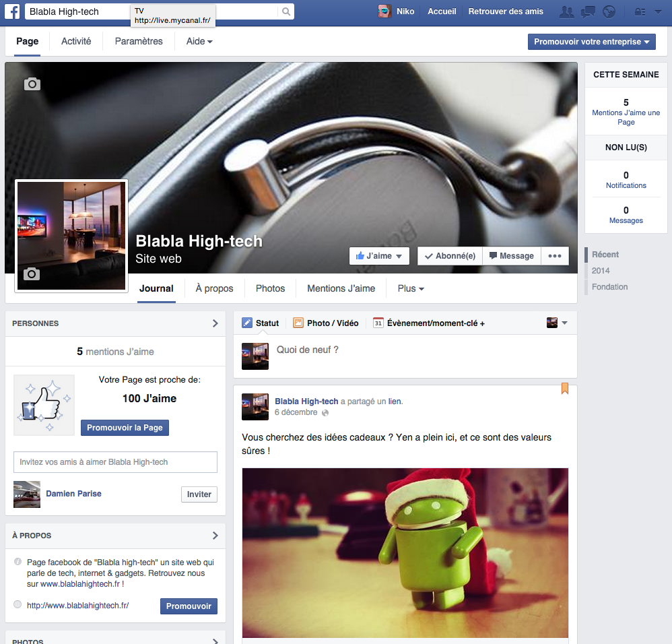Switch to the Page tab
The image size is (672, 644).
[x=28, y=41]
